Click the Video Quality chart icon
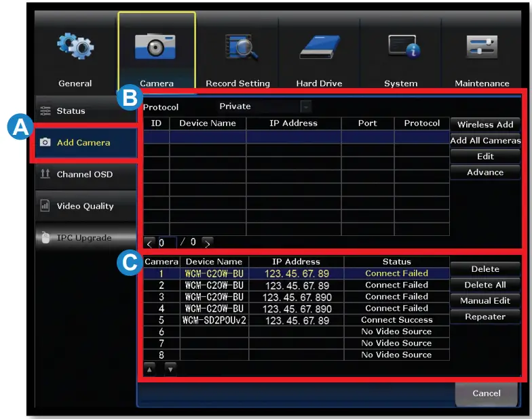532x419 pixels. 45,205
